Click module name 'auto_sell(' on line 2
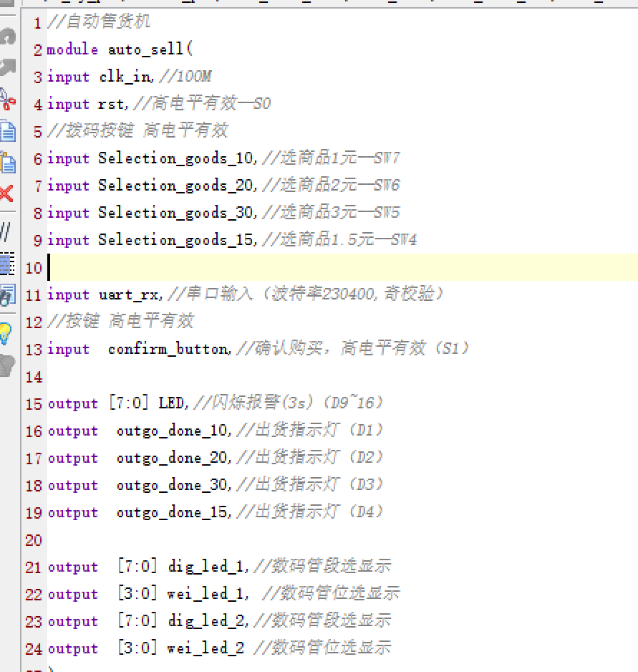This screenshot has height=672, width=638. click(x=150, y=49)
